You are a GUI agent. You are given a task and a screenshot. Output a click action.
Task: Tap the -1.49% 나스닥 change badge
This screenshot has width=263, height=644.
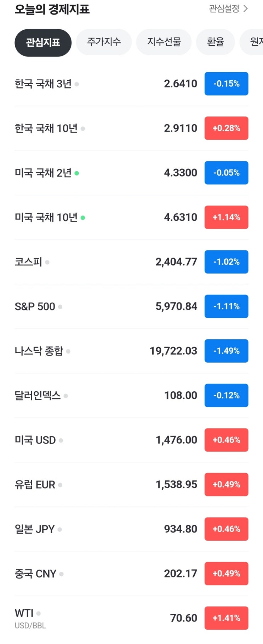226,351
